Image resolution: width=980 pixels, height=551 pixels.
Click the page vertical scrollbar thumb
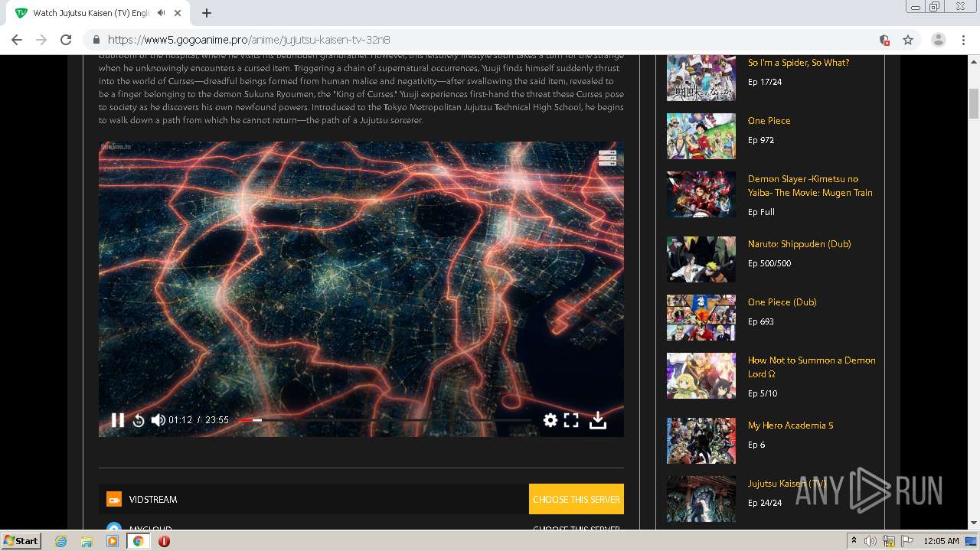[974, 103]
